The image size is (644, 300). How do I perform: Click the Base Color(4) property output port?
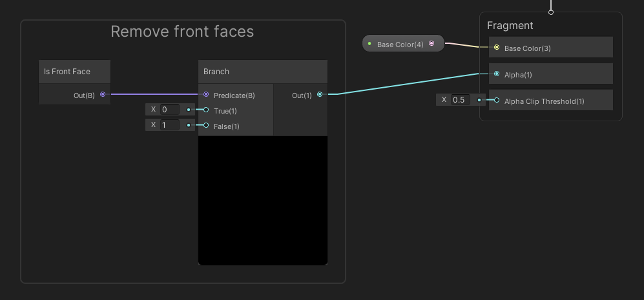click(x=431, y=43)
